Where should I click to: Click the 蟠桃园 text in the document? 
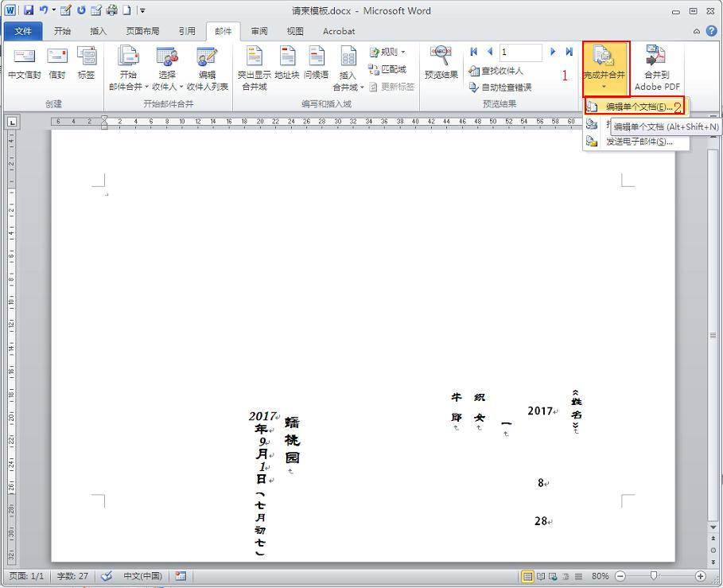tap(292, 440)
